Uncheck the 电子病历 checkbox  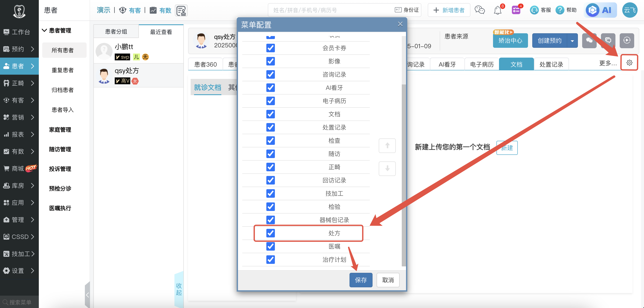270,101
